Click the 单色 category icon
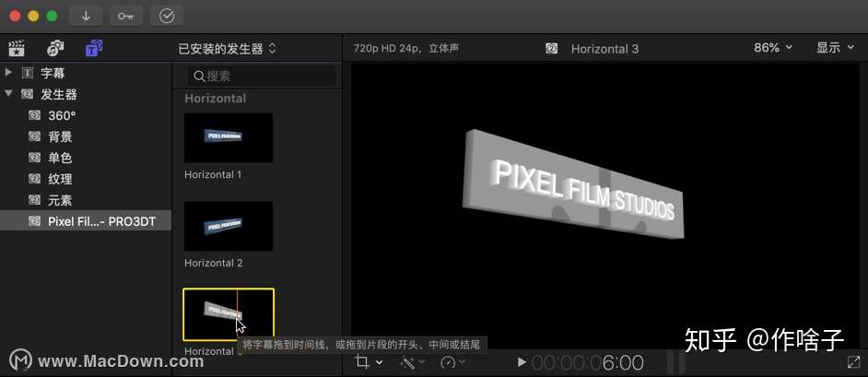868x377 pixels. click(34, 158)
